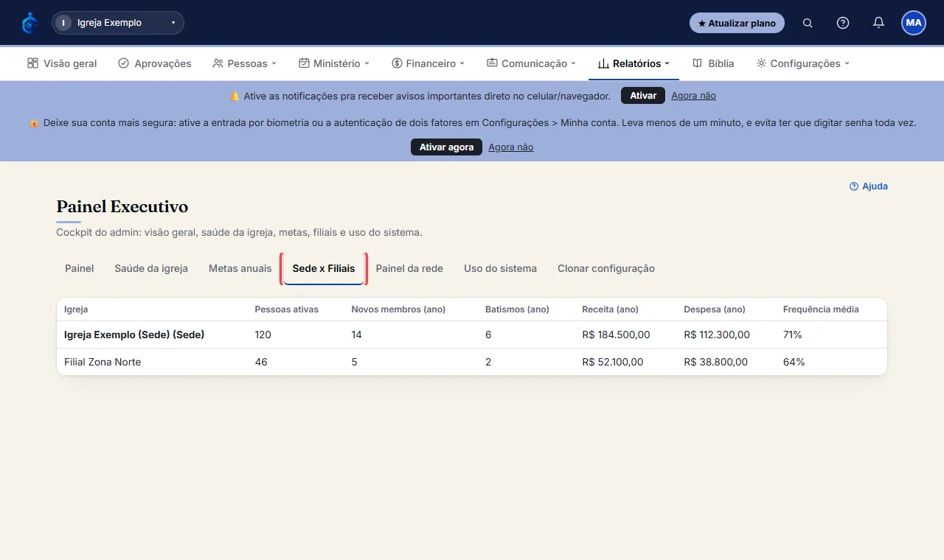This screenshot has height=560, width=944.
Task: Click the Despesa (ano) column header
Action: (715, 309)
